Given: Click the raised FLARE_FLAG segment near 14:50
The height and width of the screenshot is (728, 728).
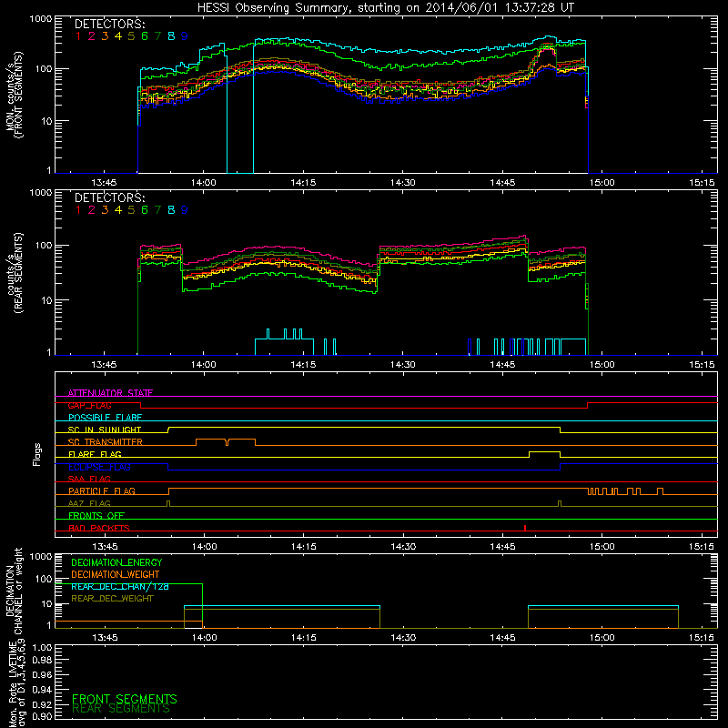Looking at the screenshot, I should (544, 451).
